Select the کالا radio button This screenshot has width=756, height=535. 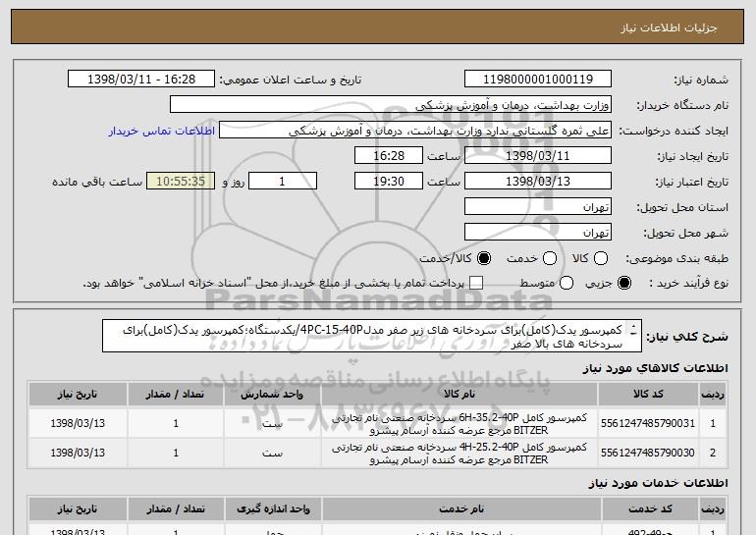[600, 258]
